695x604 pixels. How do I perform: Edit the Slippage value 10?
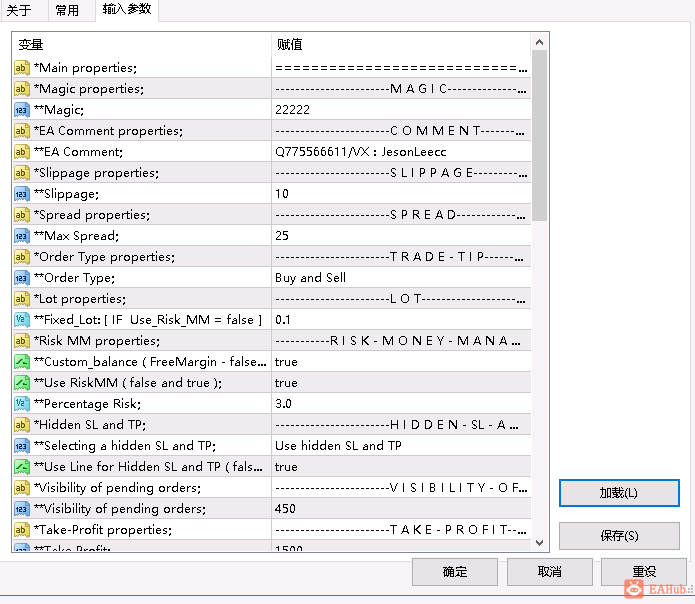[401, 194]
